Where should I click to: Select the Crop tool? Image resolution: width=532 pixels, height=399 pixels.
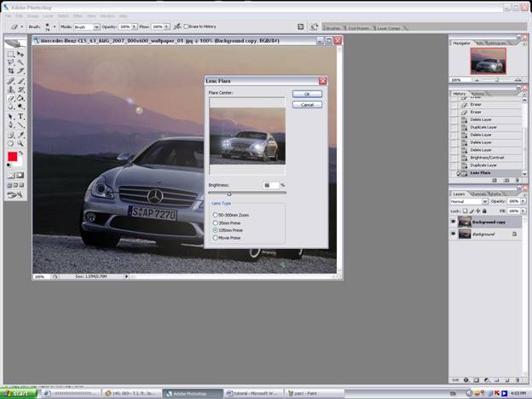coord(11,72)
